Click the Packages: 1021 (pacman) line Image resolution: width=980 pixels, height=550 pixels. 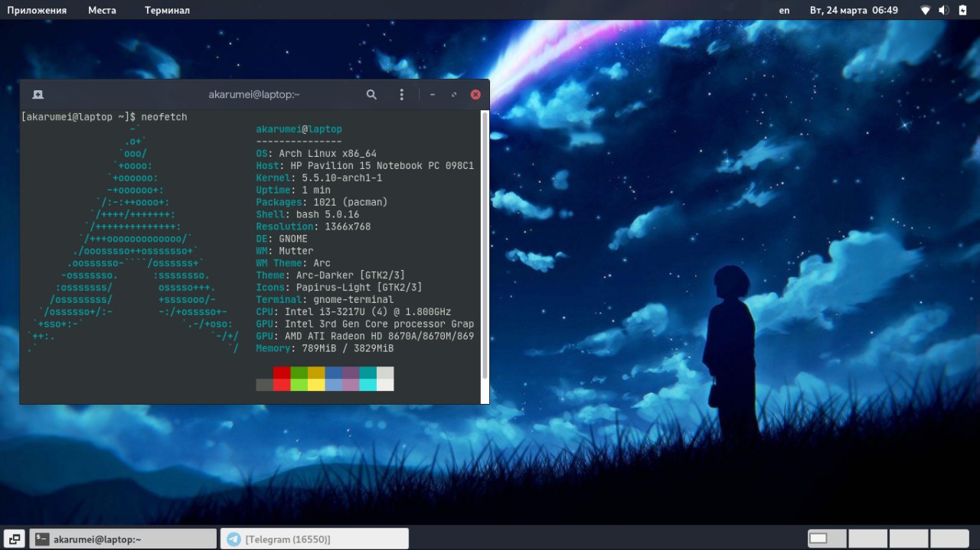(322, 203)
